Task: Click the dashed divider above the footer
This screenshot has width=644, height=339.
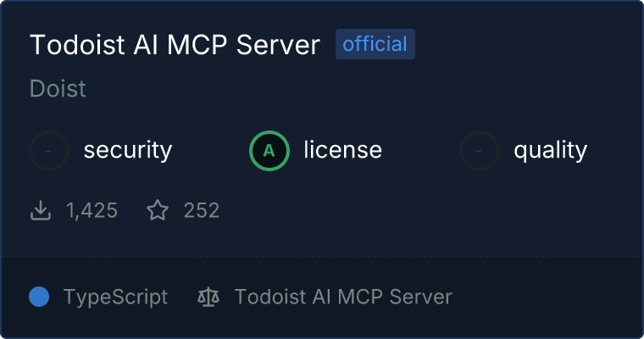Action: tap(322, 258)
